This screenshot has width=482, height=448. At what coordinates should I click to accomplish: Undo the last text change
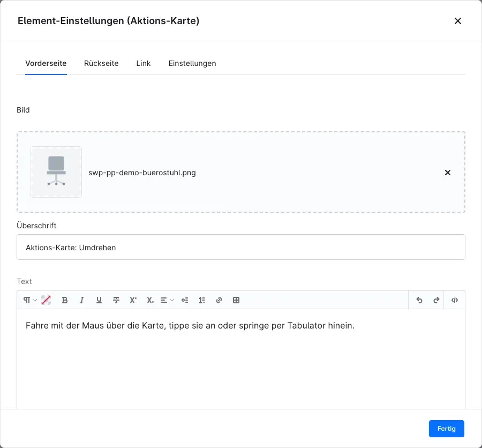point(419,300)
